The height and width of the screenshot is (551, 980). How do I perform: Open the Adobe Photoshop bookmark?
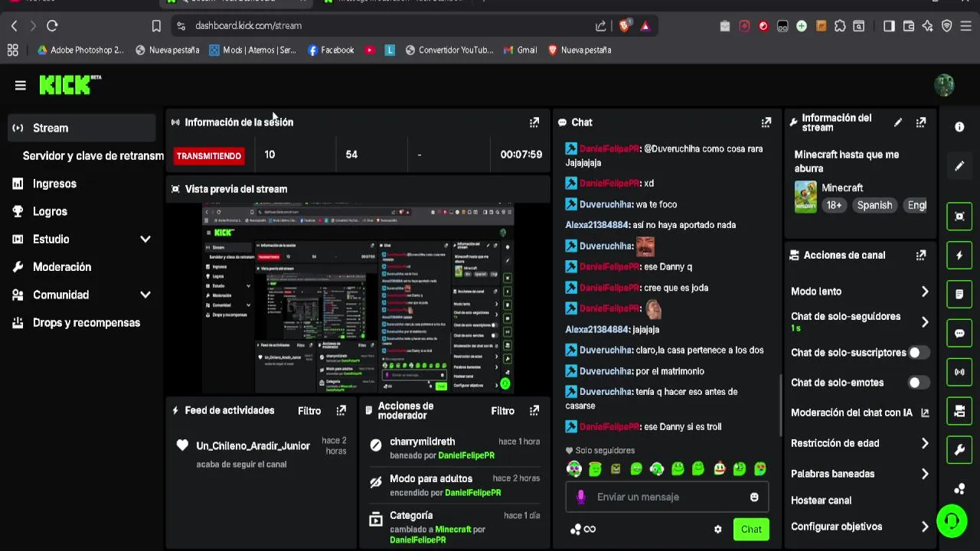tap(80, 50)
